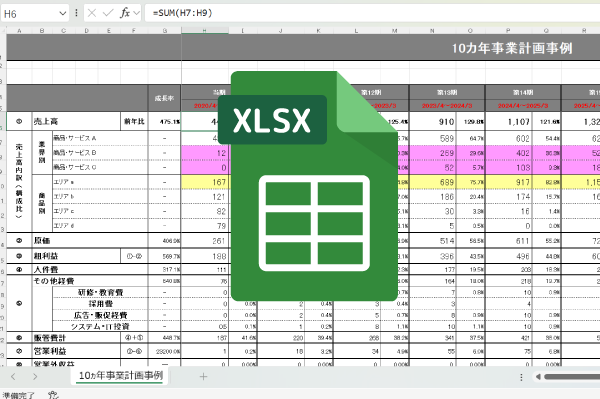Click the horizontal scrollbar thumb
Image resolution: width=600 pixels, height=399 pixels.
coord(572,377)
